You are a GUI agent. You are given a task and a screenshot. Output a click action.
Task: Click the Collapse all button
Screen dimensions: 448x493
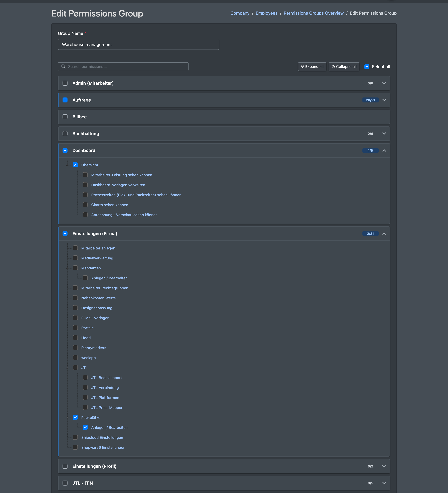(x=344, y=66)
